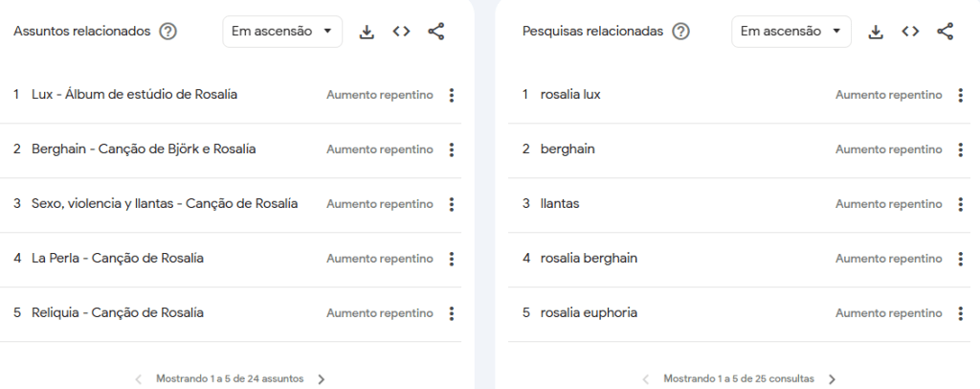Open embed code for Pesquisas relacionadas
This screenshot has height=389, width=980.
coord(911,32)
